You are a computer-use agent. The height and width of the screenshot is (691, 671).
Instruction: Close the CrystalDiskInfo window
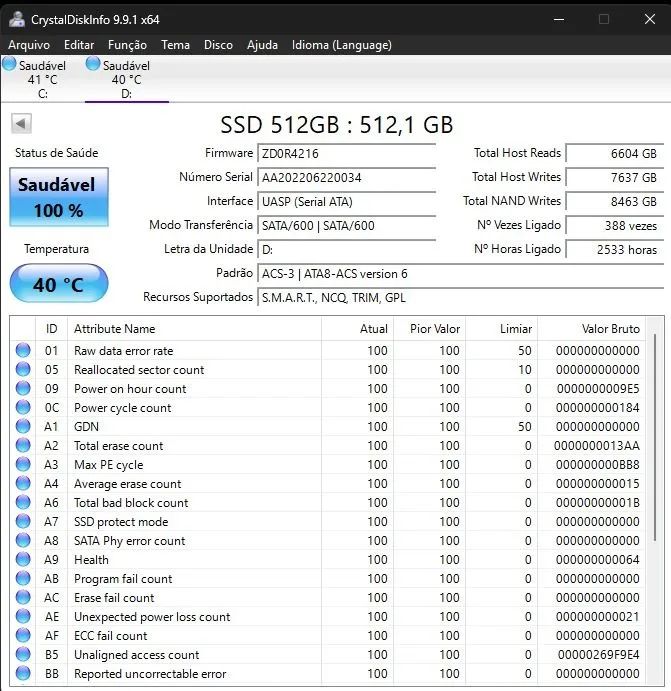click(x=650, y=19)
